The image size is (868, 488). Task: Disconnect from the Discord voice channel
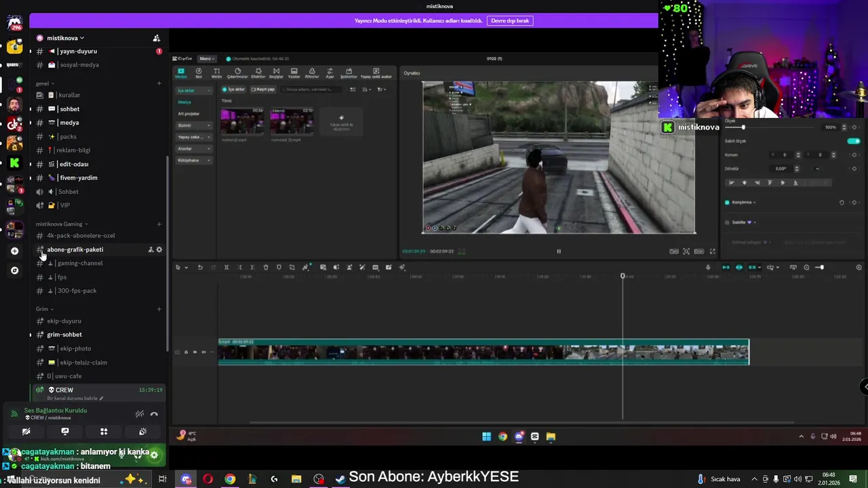154,413
